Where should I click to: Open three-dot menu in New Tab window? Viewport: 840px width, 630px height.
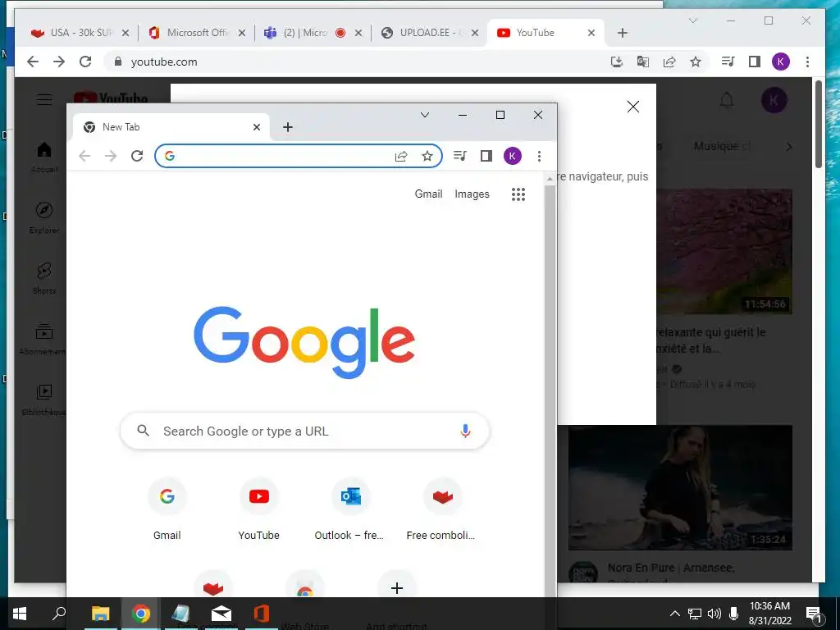click(x=539, y=156)
